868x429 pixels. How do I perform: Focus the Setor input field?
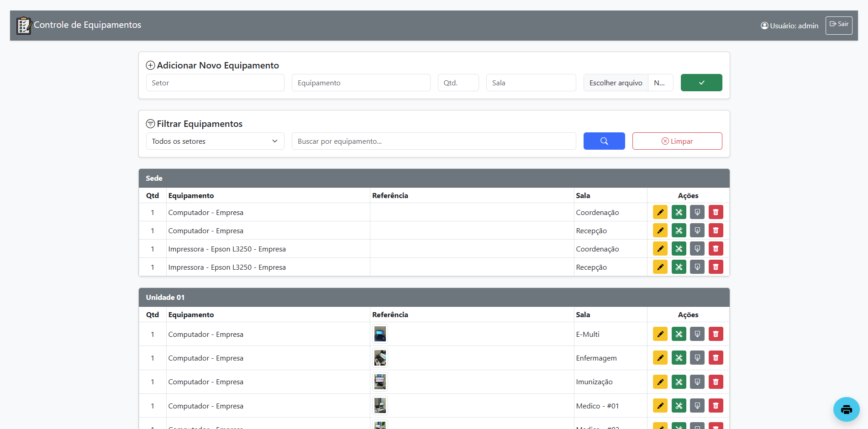pos(215,83)
